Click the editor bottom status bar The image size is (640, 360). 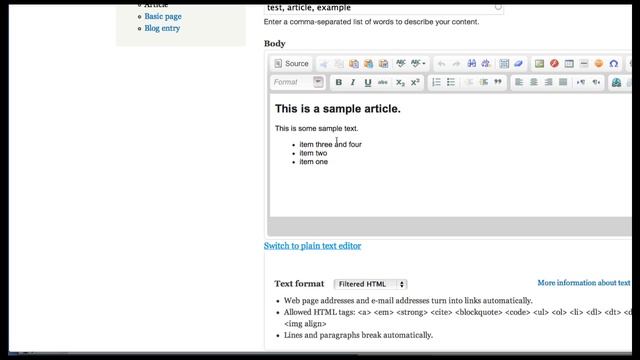[450, 226]
